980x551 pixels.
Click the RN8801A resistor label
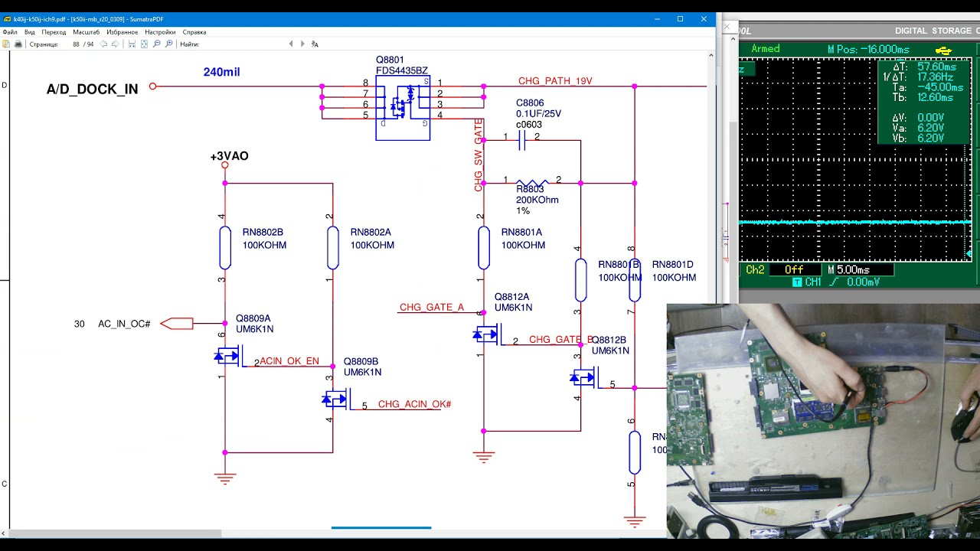(521, 232)
